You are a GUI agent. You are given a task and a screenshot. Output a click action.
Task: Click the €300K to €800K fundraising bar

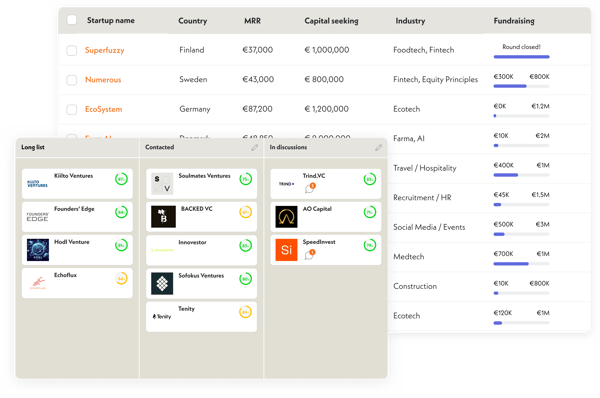point(522,86)
